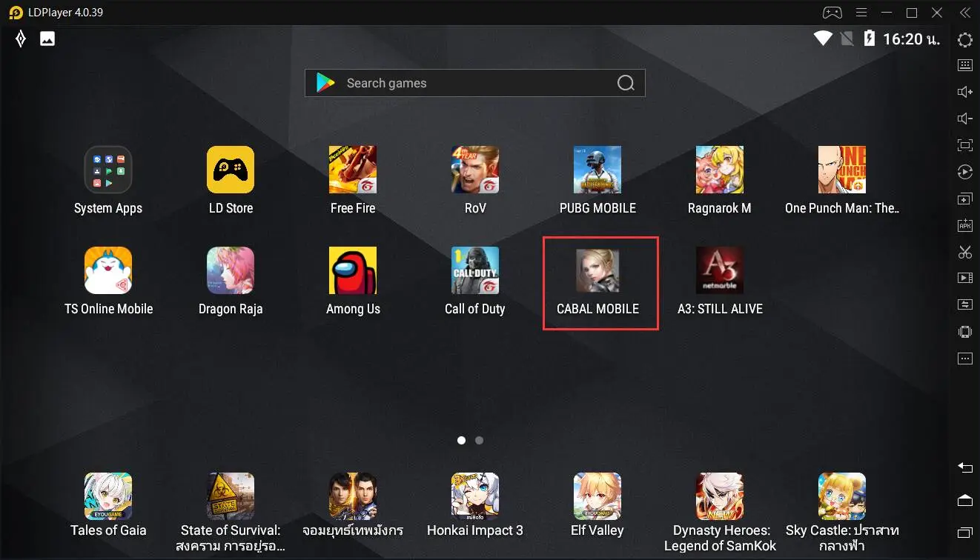This screenshot has width=980, height=560.
Task: Open keyboard mapping in sidebar
Action: point(965,65)
